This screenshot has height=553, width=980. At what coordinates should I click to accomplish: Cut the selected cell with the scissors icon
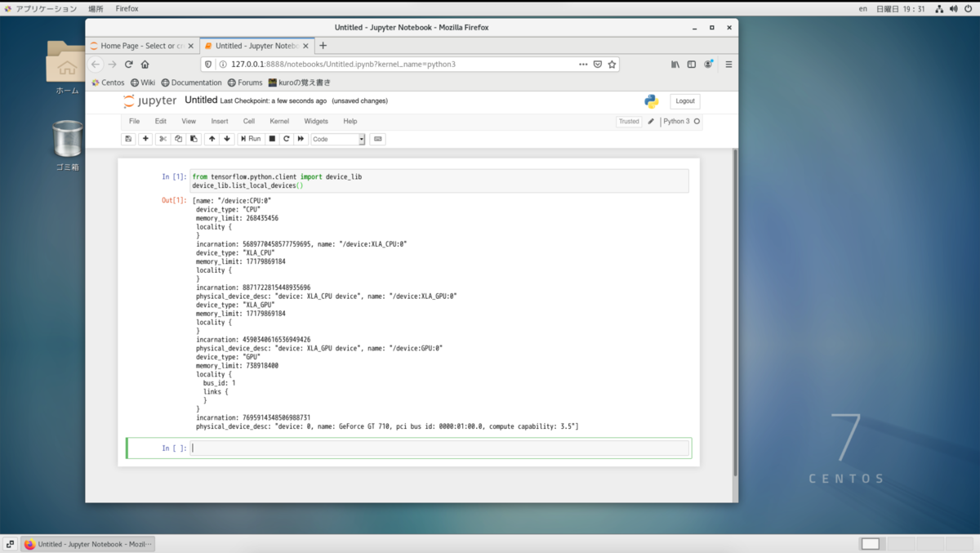161,138
